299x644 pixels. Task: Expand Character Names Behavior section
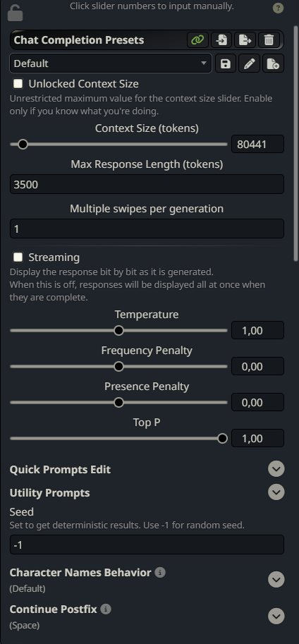276,580
